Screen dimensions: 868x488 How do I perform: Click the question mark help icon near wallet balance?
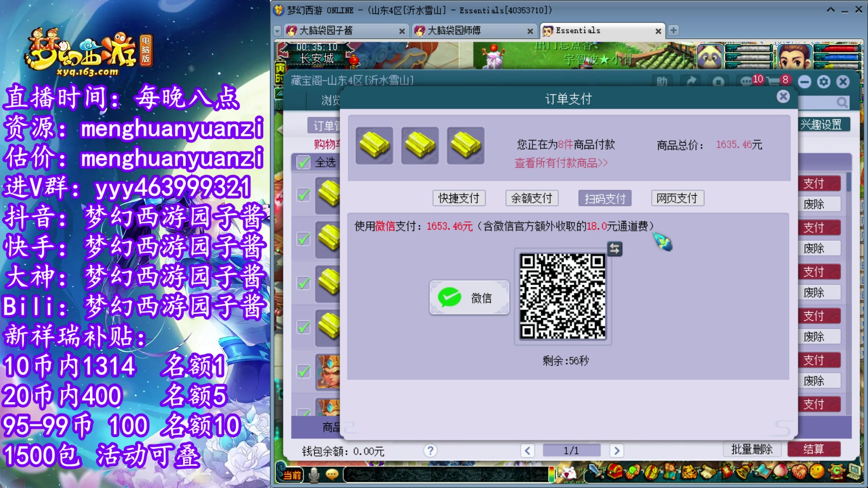click(430, 450)
